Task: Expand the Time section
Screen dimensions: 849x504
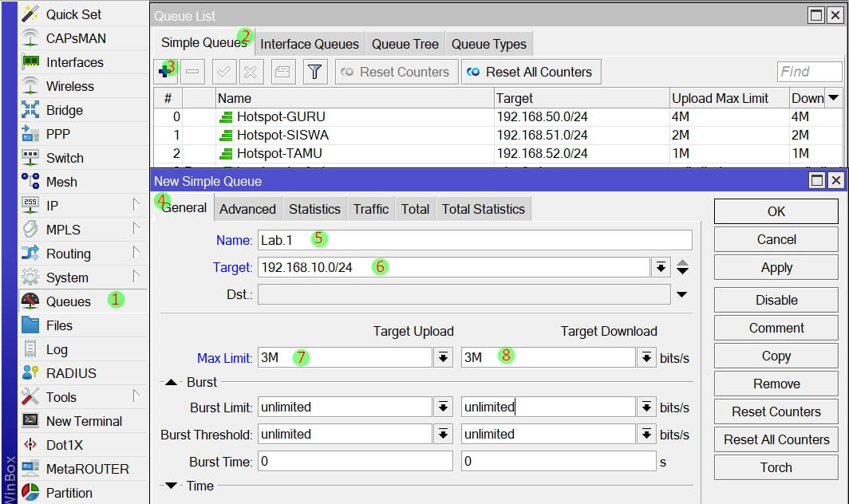Action: coord(172,486)
